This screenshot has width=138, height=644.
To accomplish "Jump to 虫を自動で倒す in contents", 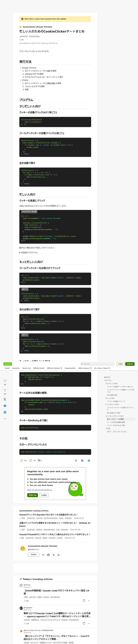I will tap(112, 395).
